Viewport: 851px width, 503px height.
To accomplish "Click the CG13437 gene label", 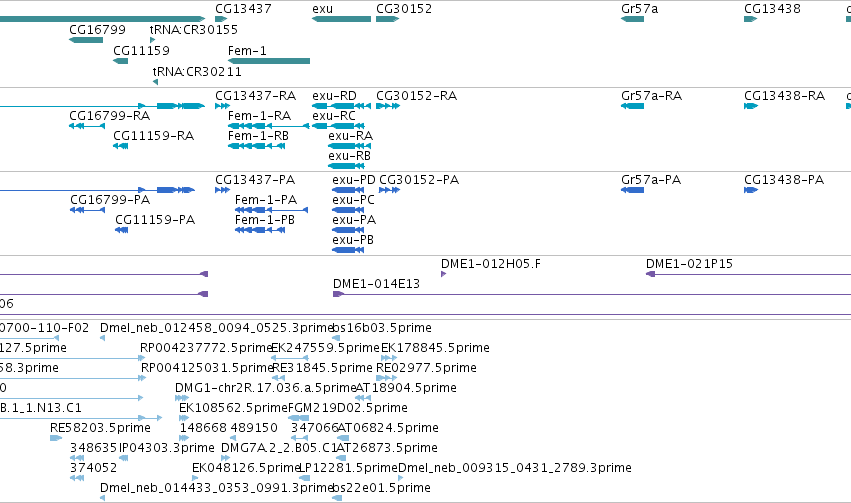I will [243, 9].
